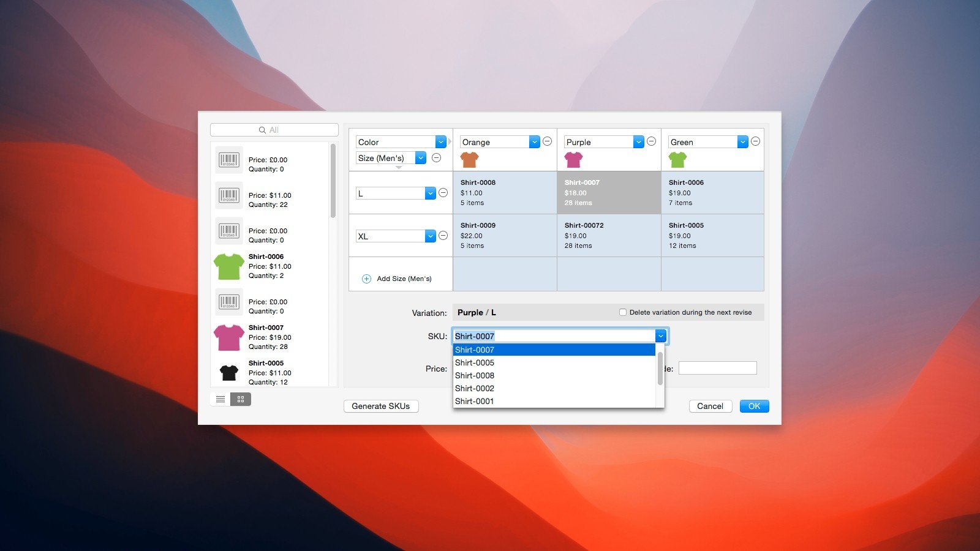Remove the Purple color column
Viewport: 980px width, 551px height.
pos(652,141)
